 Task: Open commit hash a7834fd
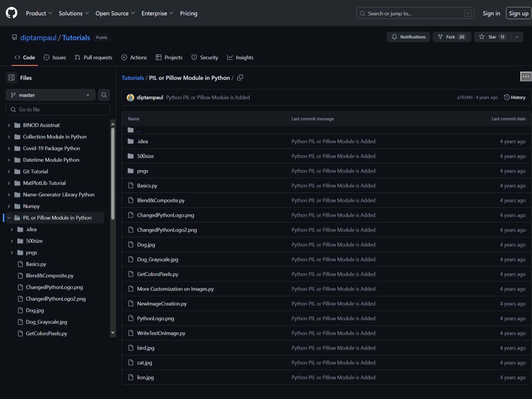464,97
